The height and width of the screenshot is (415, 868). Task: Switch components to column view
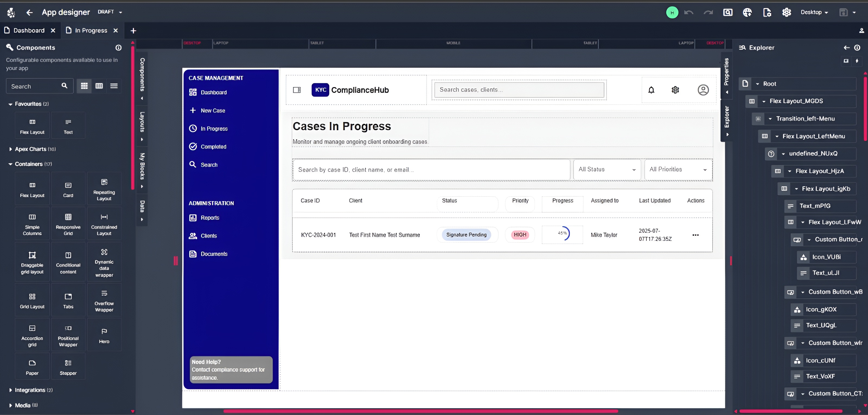(99, 86)
